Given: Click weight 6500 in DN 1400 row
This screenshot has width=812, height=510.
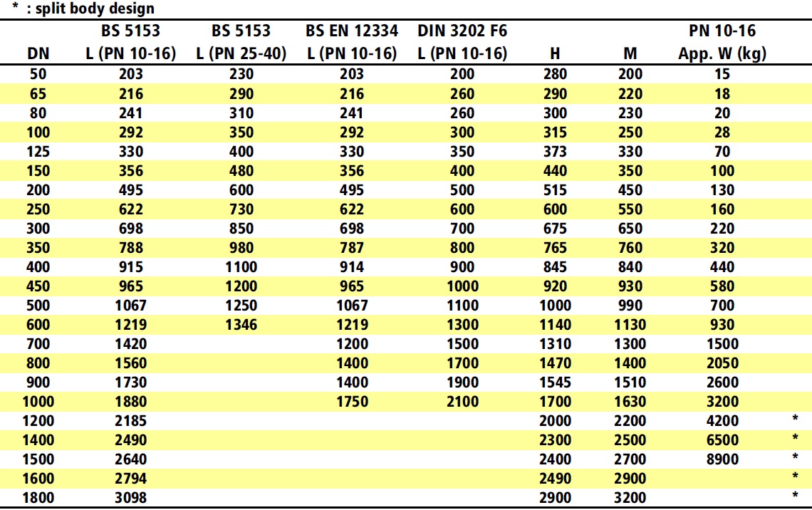Looking at the screenshot, I should [722, 440].
